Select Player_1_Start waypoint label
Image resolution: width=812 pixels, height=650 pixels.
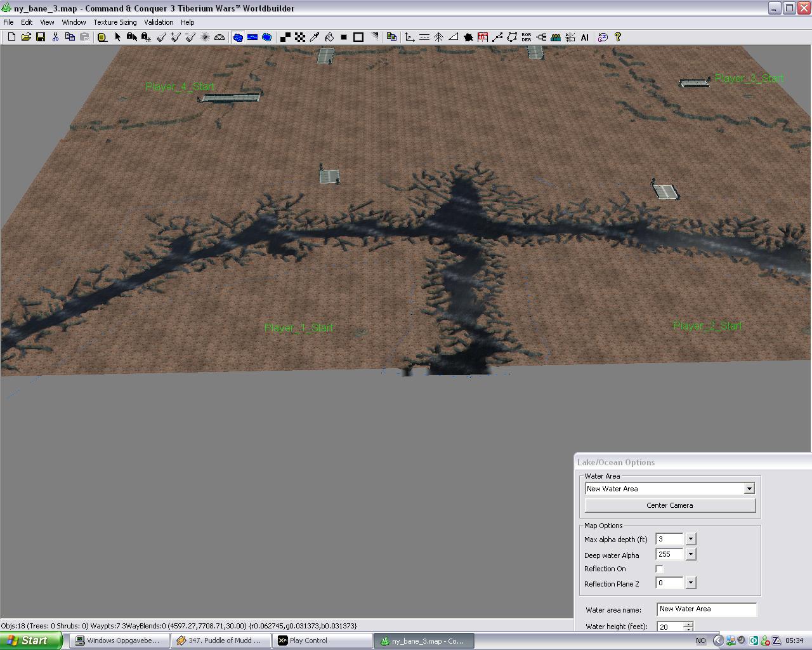pyautogui.click(x=299, y=328)
